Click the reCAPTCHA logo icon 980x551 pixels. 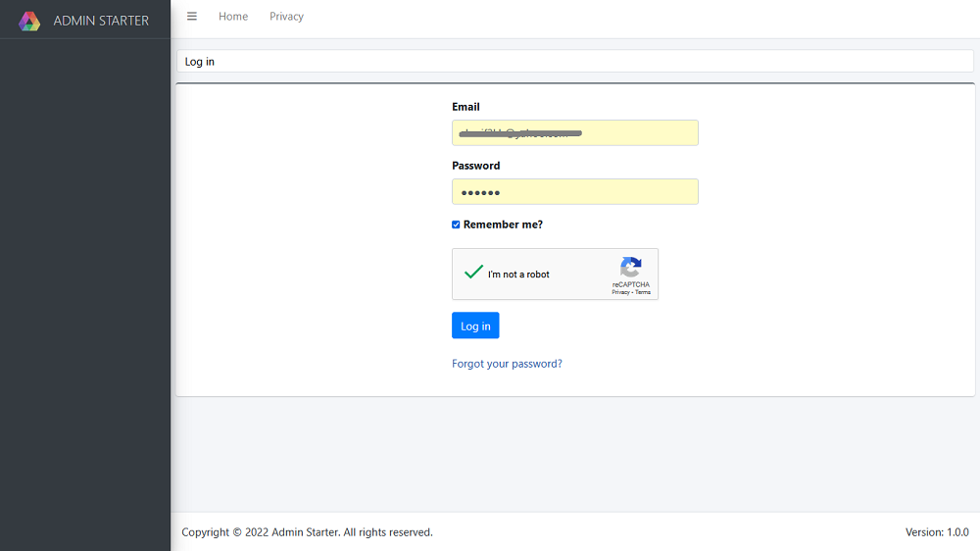631,268
